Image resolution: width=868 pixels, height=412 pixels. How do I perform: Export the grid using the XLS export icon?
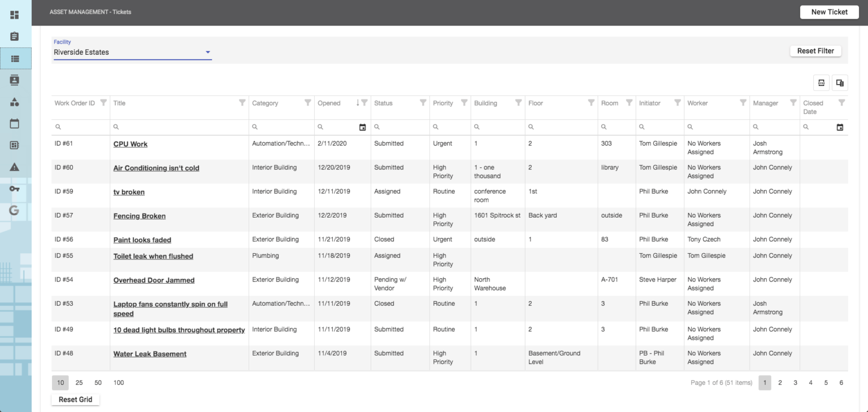pos(821,83)
